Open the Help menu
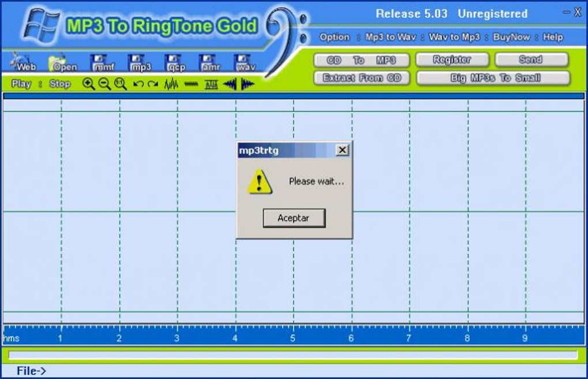Screen dimensions: 588x379 pyautogui.click(x=553, y=37)
